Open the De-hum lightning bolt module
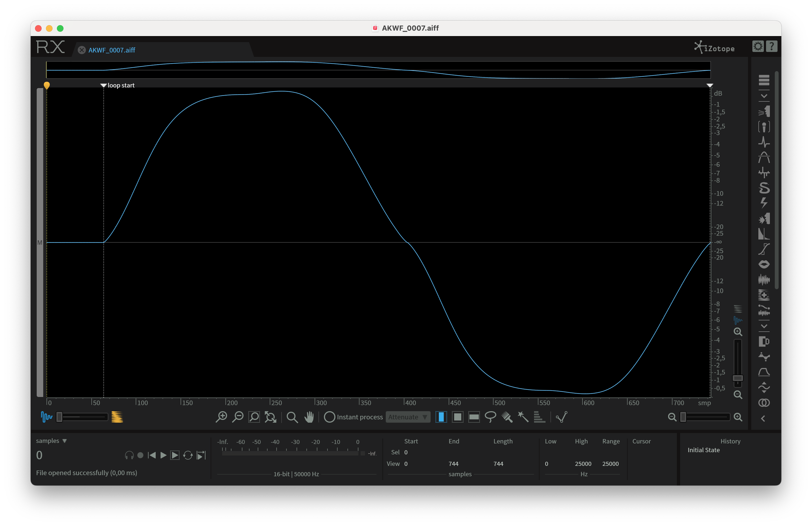812x526 pixels. pos(764,203)
